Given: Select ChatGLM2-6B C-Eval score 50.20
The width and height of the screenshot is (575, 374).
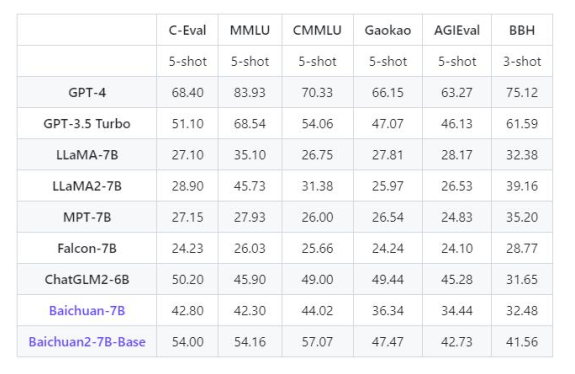Looking at the screenshot, I should tap(187, 279).
